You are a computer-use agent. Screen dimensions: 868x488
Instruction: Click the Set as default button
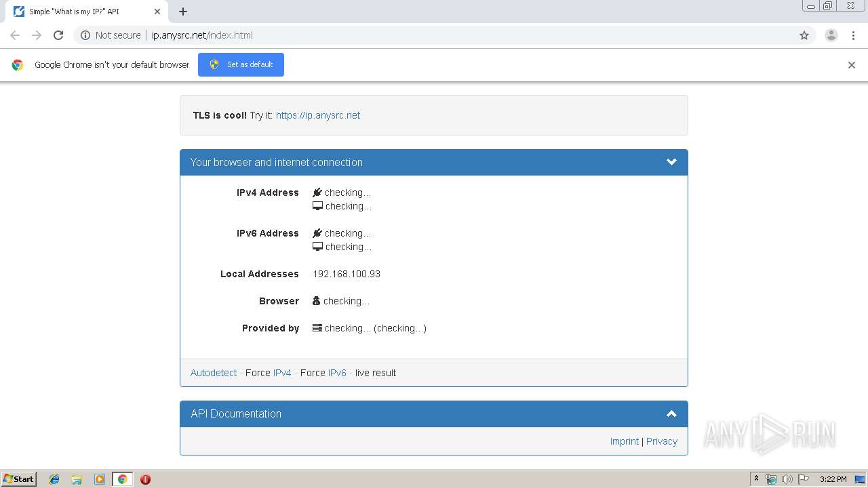[241, 64]
